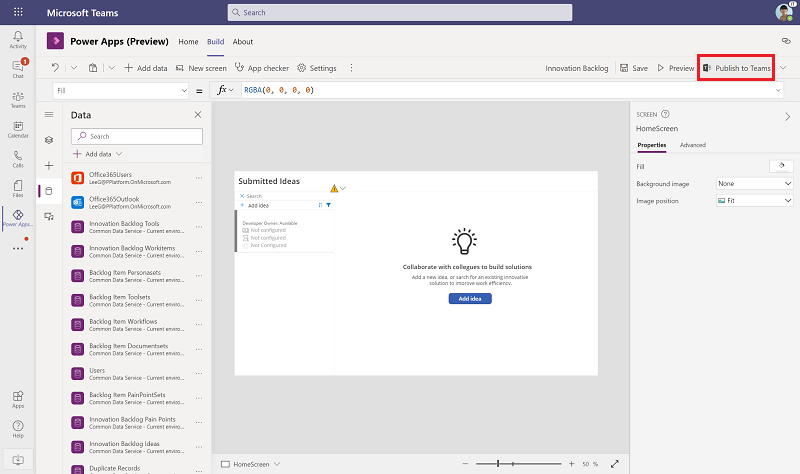Show more apps ellipsis in the sidebar
800x474 pixels.
[x=18, y=248]
